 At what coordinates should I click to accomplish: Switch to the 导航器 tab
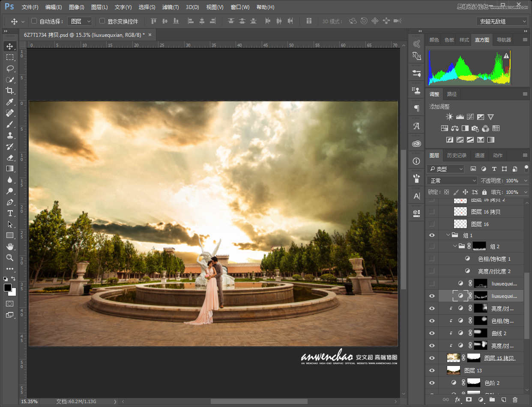click(x=504, y=40)
